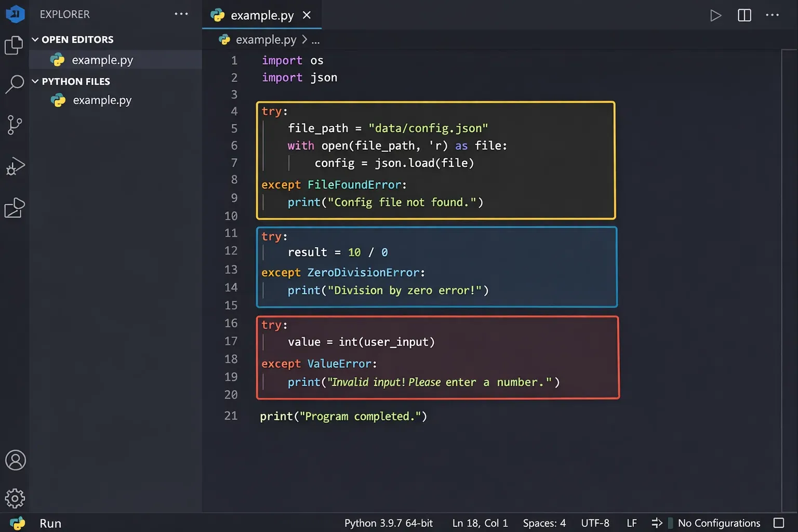Expand breadcrumb ellipsis after example.py
The image size is (798, 532).
(x=315, y=40)
